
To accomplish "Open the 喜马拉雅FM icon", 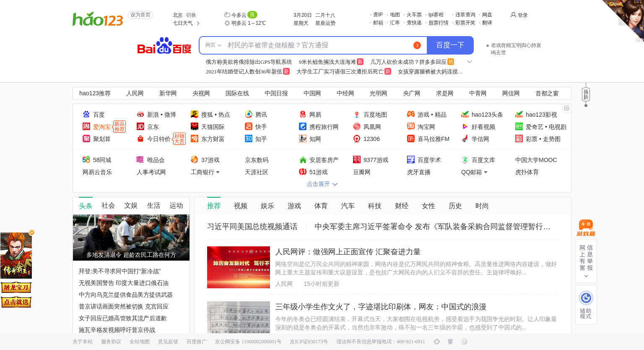I will (411, 138).
